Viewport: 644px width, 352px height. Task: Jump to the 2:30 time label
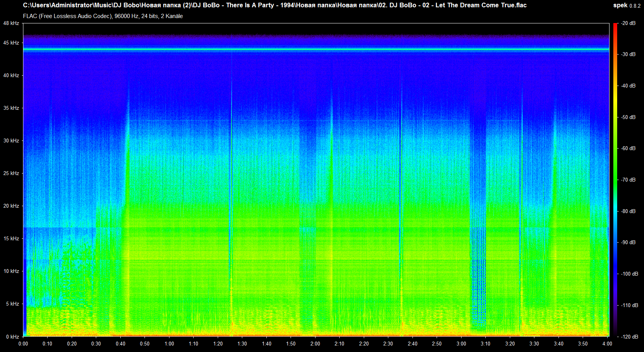[x=388, y=344]
